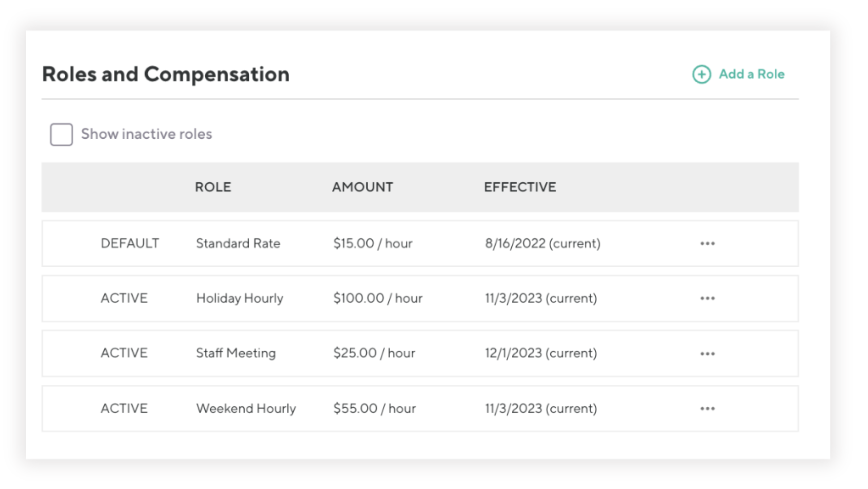Open the Holiday Hourly three-dot options menu
Screen dimensions: 868x489
(x=707, y=298)
